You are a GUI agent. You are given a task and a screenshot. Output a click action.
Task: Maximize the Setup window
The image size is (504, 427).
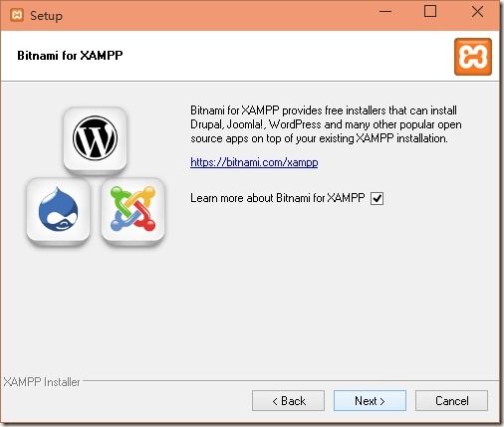[430, 12]
